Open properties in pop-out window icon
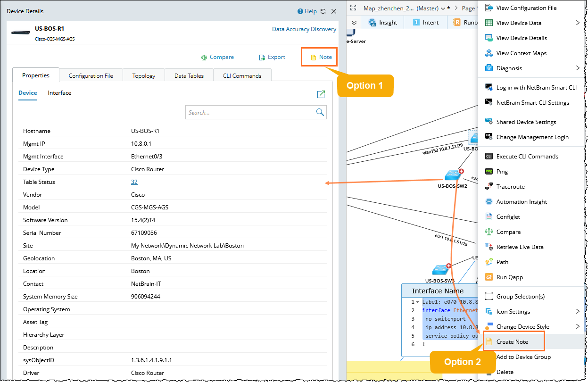The image size is (588, 382). [x=321, y=94]
